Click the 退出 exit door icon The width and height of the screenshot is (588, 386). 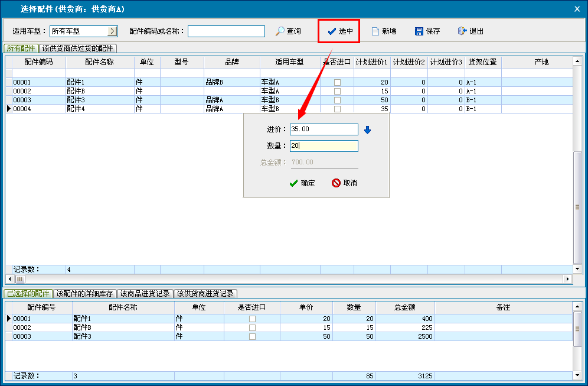point(462,31)
